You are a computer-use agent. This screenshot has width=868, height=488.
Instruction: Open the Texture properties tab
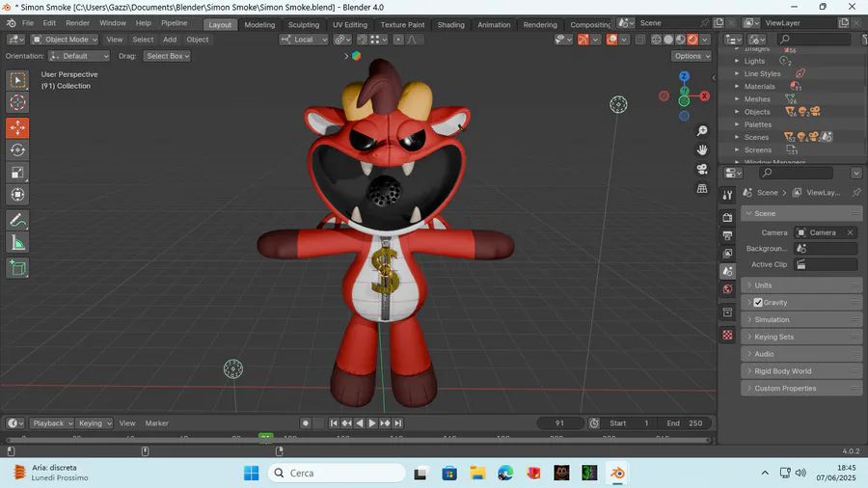[727, 335]
